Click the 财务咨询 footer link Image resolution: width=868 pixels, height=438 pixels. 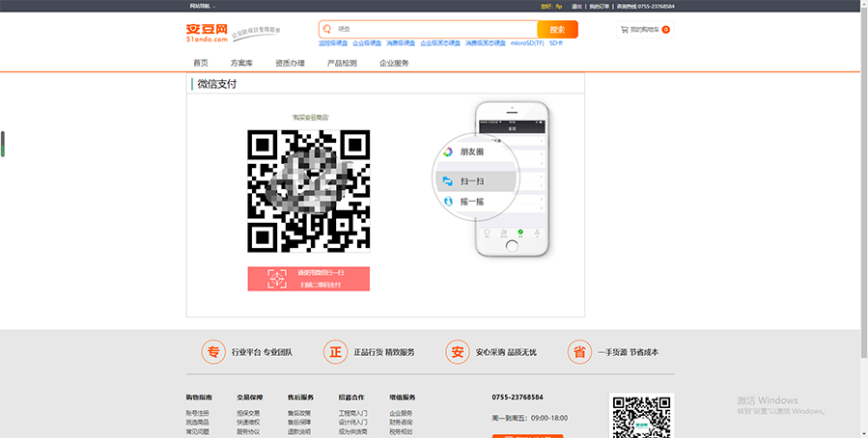coord(401,423)
